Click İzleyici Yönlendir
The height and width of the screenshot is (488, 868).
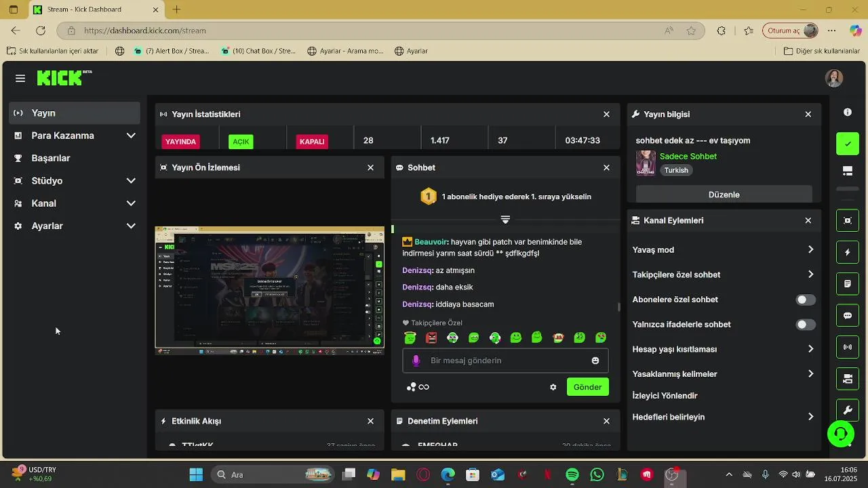665,396
